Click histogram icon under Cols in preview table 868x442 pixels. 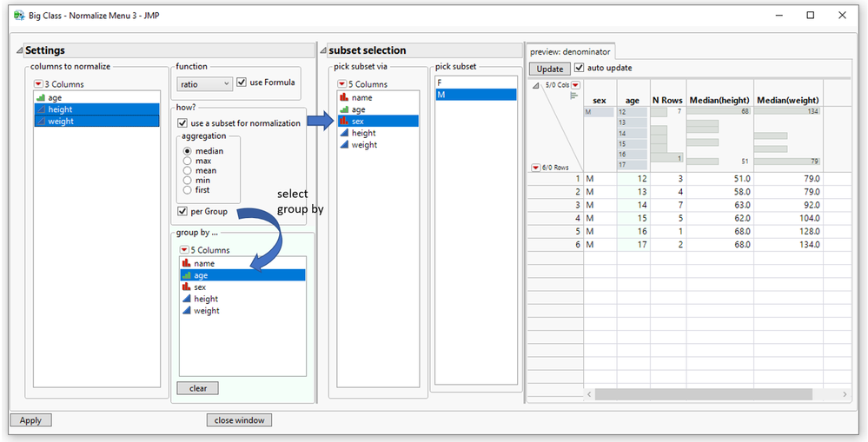[x=574, y=96]
